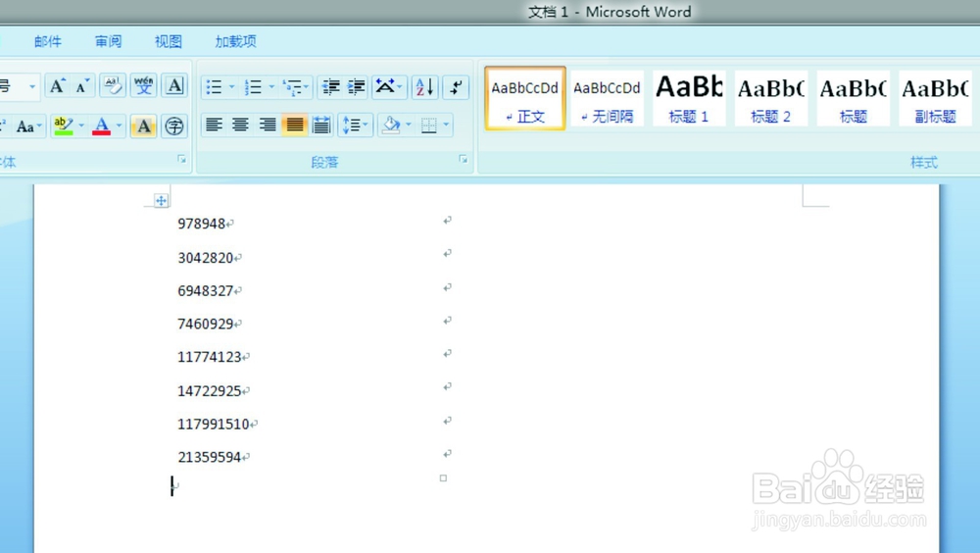Expand the font size dropdown arrow

coord(32,86)
